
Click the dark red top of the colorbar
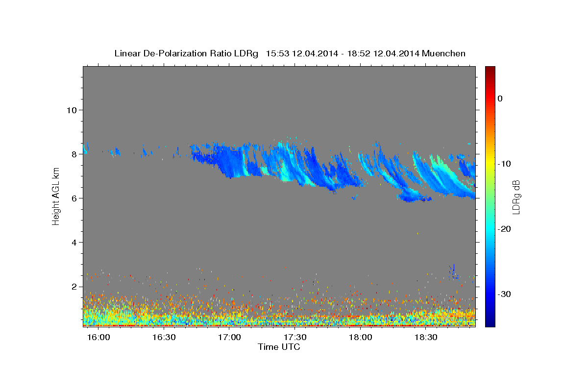(x=490, y=71)
